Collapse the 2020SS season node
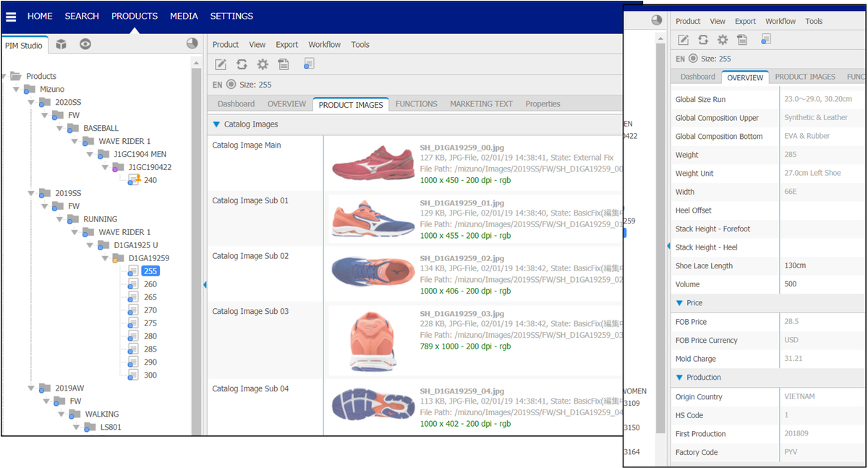Viewport: 868px width, 468px height. [x=32, y=102]
